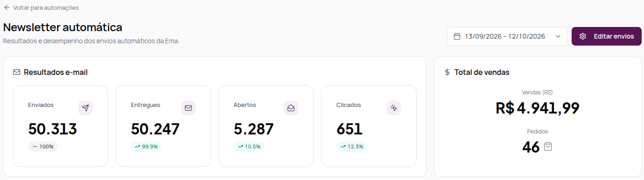
Task: Open the date range picker 13/09/2026 – 12/10/2026
Action: coord(507,36)
